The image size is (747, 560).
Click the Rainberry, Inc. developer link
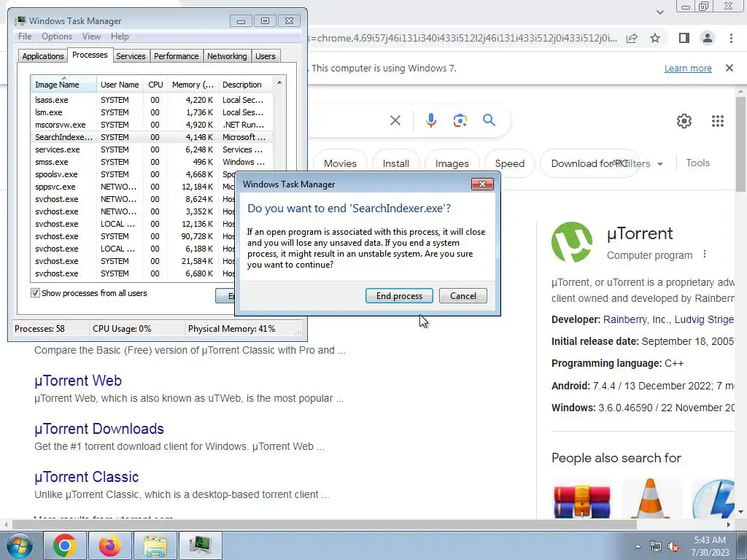tap(635, 319)
